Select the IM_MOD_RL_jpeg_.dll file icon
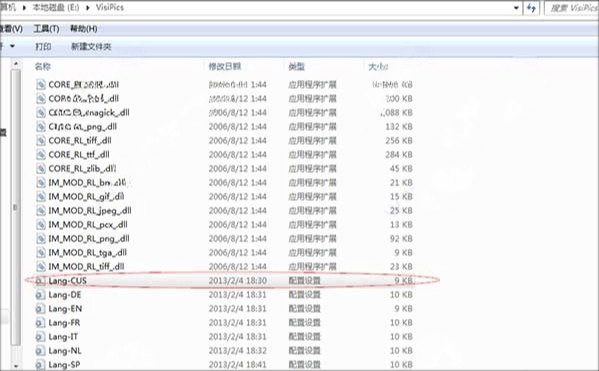 click(x=40, y=211)
